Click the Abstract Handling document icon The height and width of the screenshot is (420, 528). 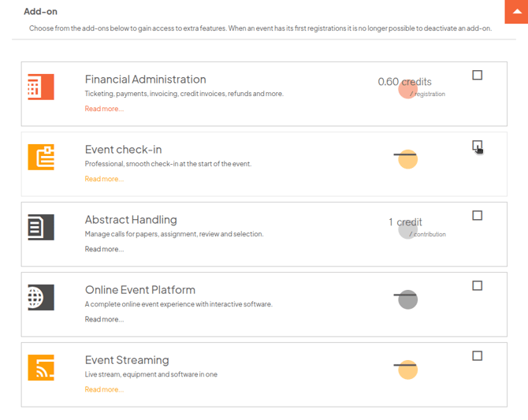click(41, 228)
